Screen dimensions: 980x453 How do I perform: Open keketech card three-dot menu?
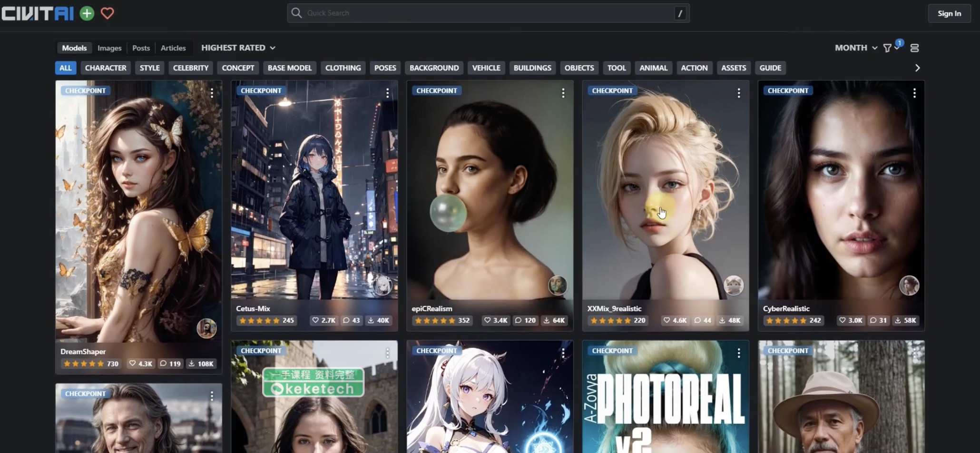[388, 353]
